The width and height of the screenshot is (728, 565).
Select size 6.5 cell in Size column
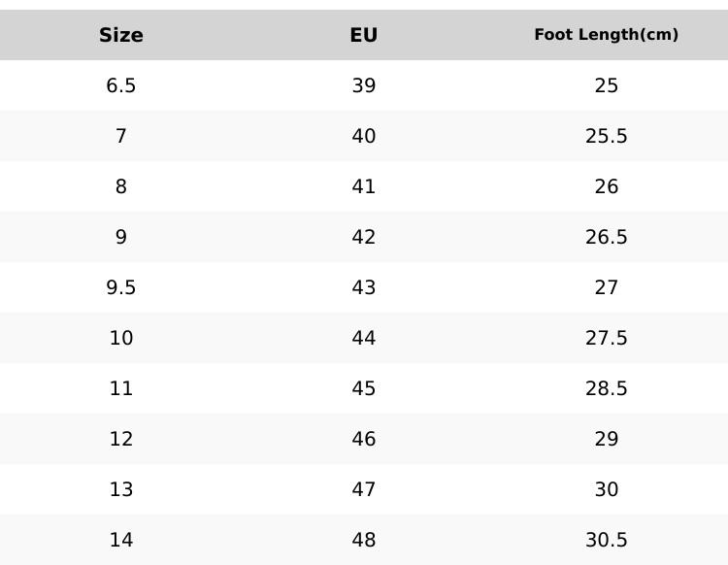pyautogui.click(x=121, y=85)
